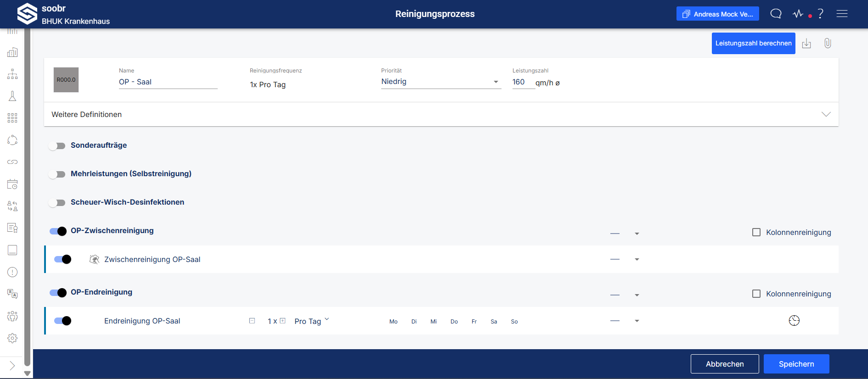The width and height of the screenshot is (868, 379).
Task: Click the download icon beside Leistungszahl berechnen
Action: point(806,44)
